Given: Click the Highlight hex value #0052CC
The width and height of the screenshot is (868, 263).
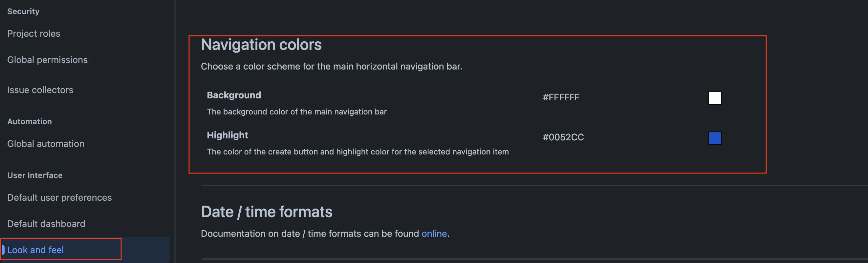Looking at the screenshot, I should coord(563,137).
